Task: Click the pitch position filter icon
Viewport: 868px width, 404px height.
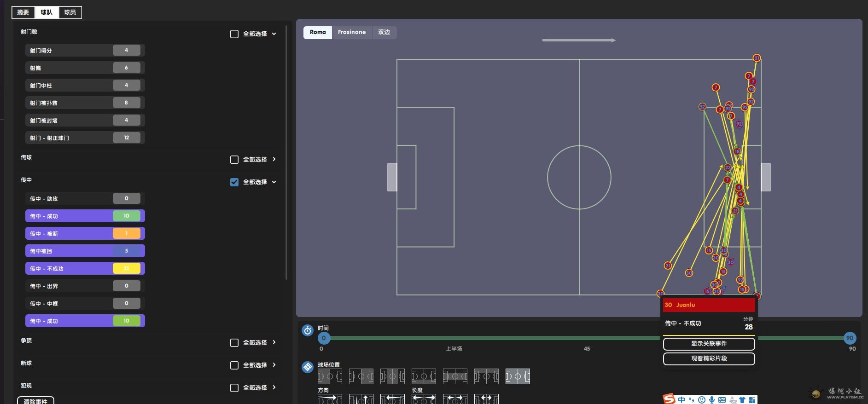Action: point(308,367)
